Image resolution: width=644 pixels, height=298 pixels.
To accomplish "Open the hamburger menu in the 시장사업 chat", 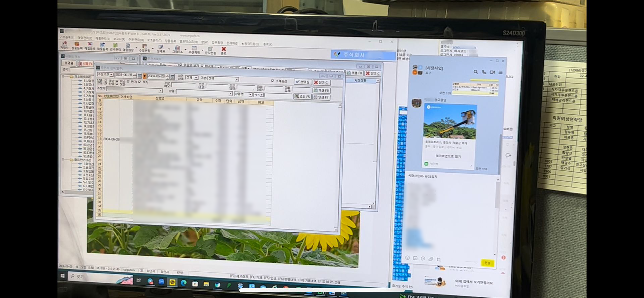I will click(x=500, y=72).
